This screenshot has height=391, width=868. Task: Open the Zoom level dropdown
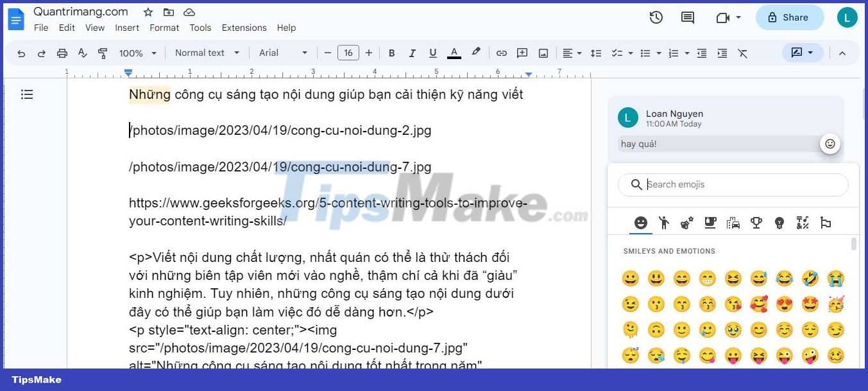137,53
